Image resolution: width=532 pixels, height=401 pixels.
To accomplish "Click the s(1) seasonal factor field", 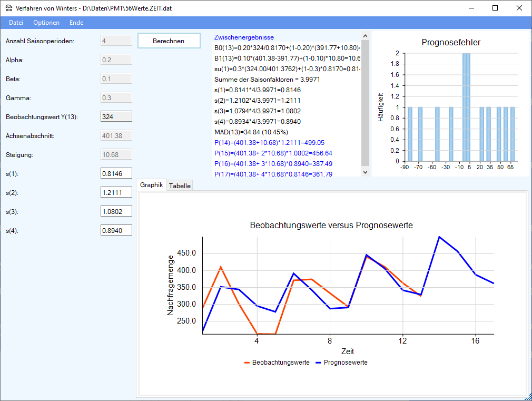I will [116, 174].
